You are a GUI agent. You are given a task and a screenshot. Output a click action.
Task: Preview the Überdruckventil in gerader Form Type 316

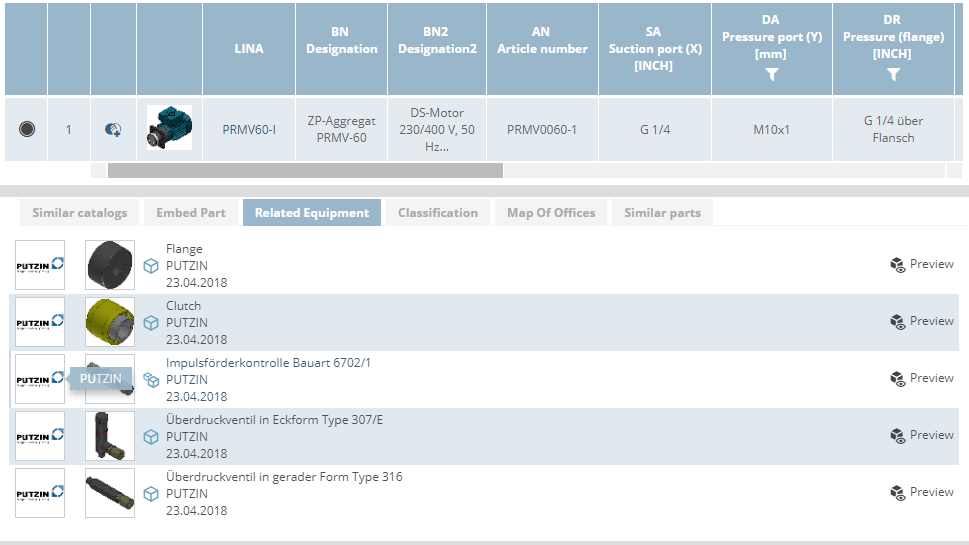921,492
